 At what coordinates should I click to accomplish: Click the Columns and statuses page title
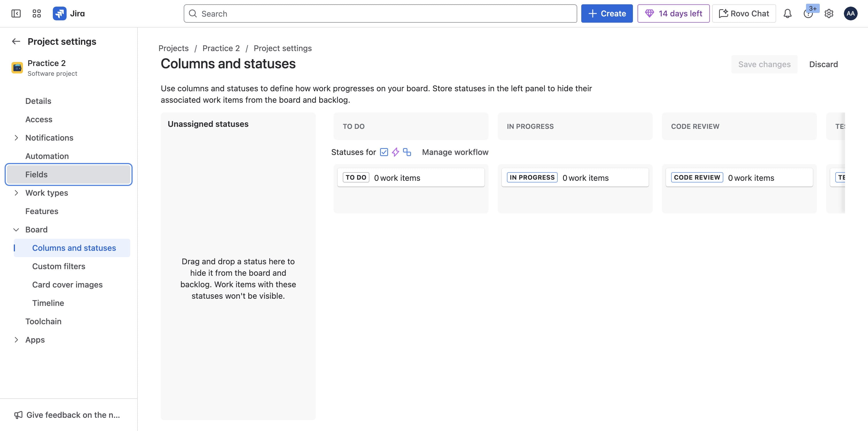(228, 64)
